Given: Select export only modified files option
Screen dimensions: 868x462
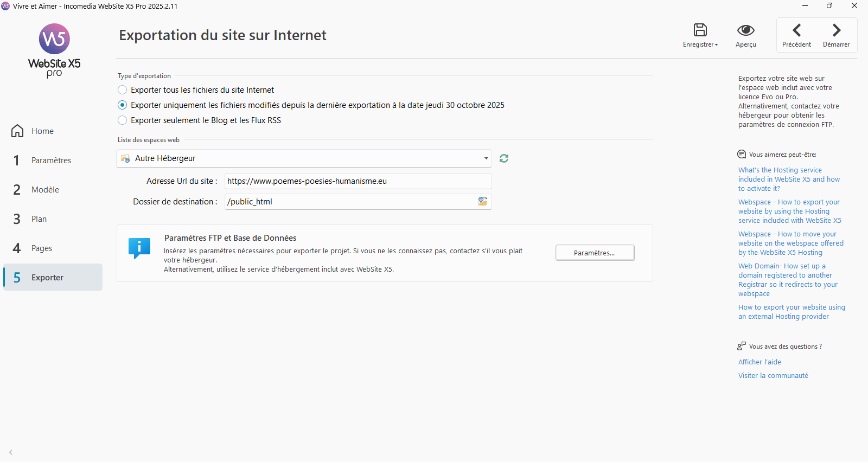Looking at the screenshot, I should (x=123, y=105).
